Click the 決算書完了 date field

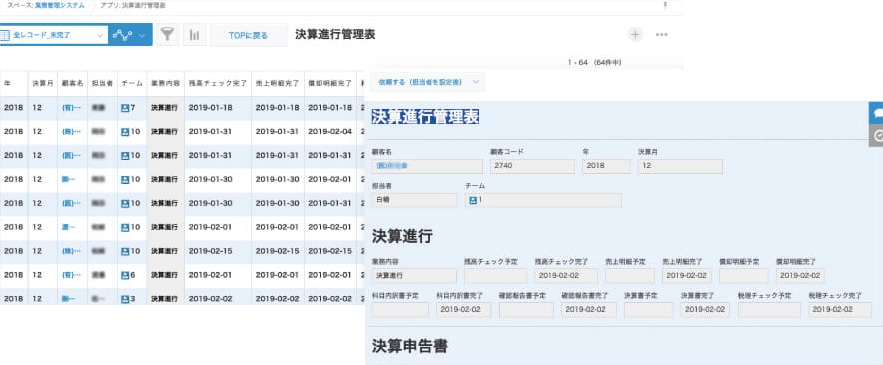[x=705, y=310]
